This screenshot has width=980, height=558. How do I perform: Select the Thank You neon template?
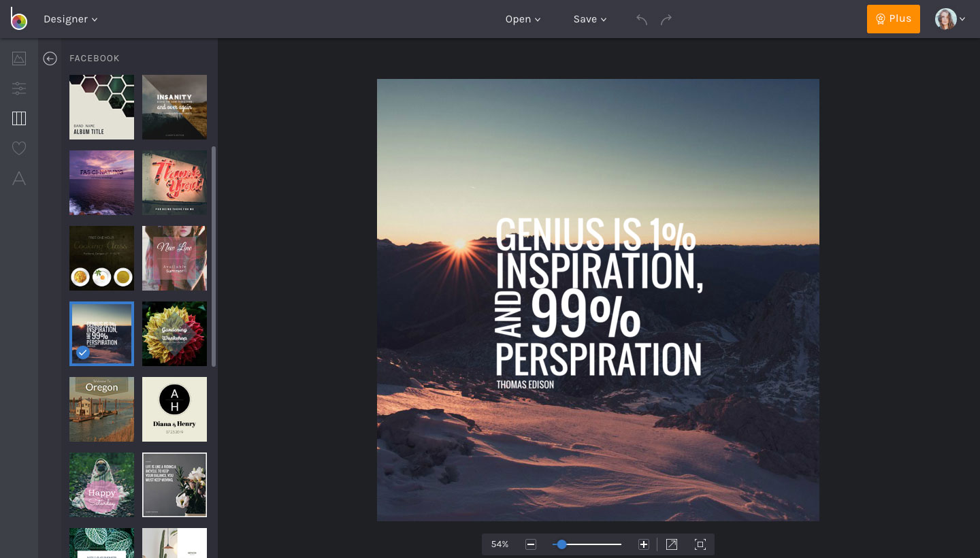pyautogui.click(x=175, y=183)
